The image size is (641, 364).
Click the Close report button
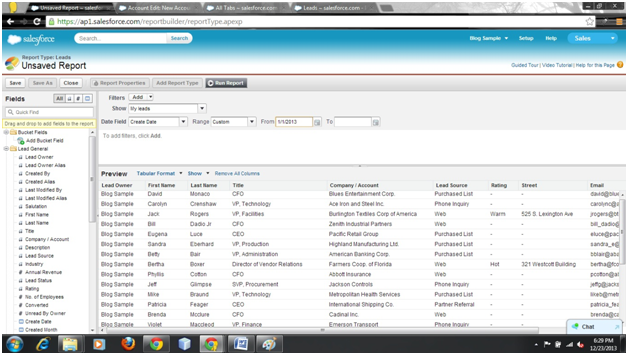71,83
